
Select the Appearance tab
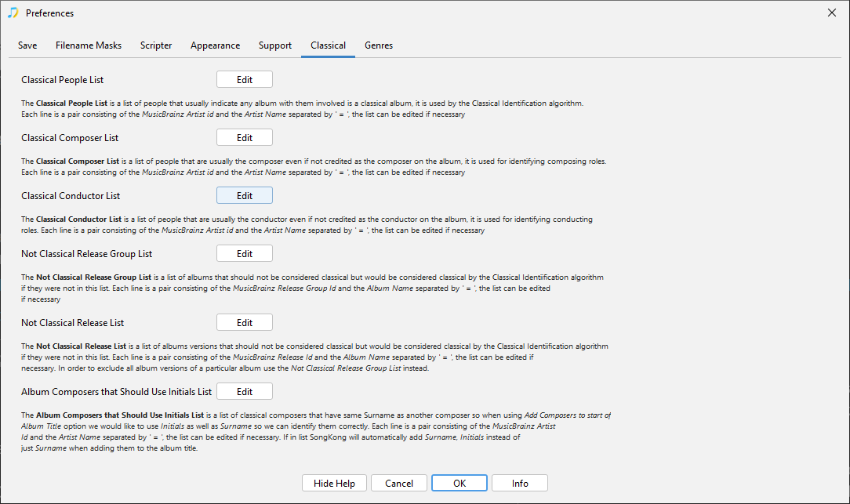pos(215,45)
